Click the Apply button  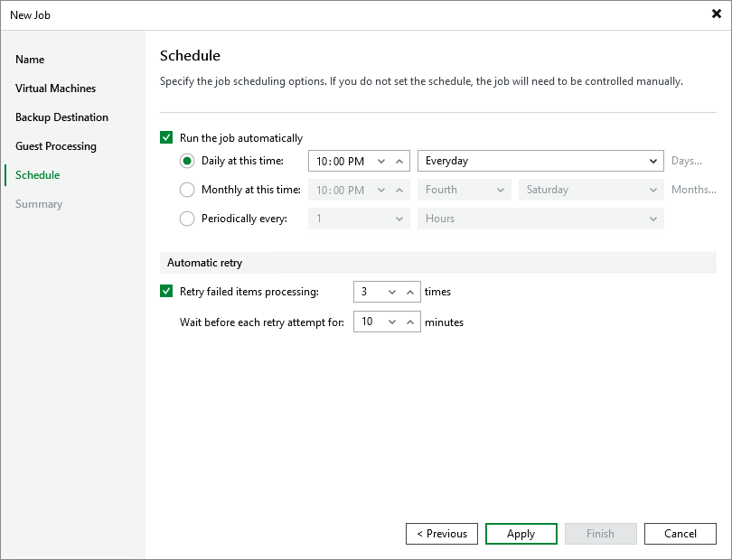(521, 533)
